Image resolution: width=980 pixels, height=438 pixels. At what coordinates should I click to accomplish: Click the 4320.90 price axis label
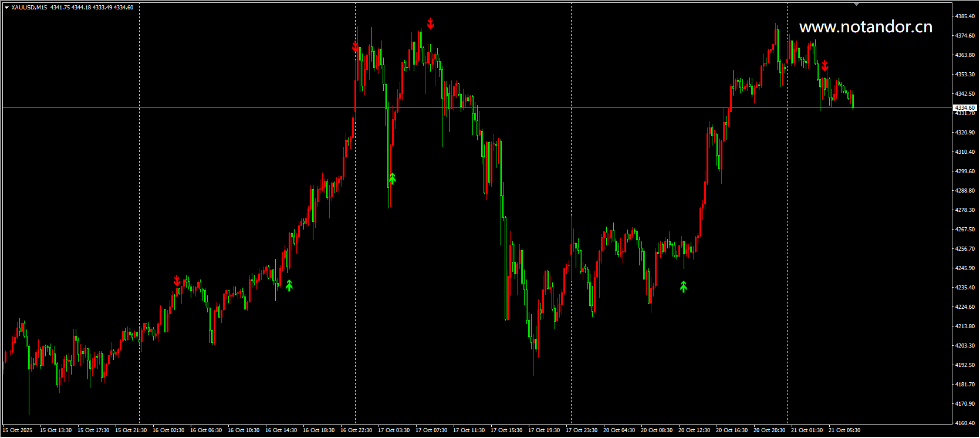[965, 133]
